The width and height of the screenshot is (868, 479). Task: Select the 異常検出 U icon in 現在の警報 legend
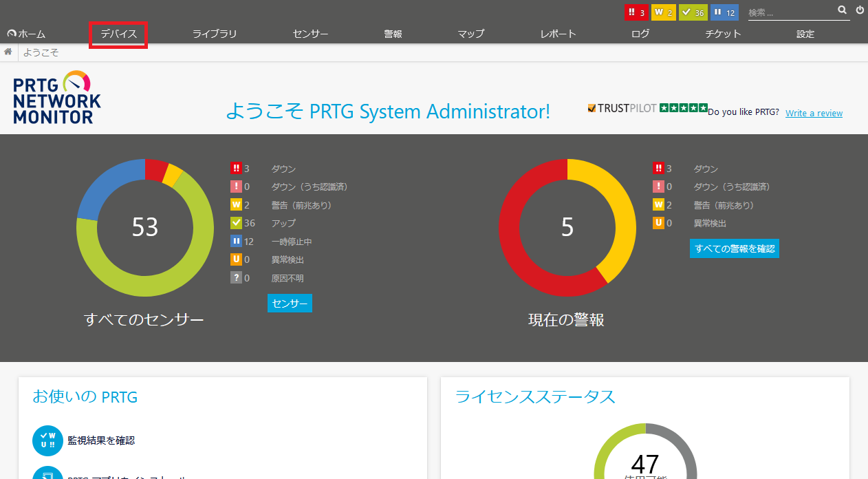658,223
